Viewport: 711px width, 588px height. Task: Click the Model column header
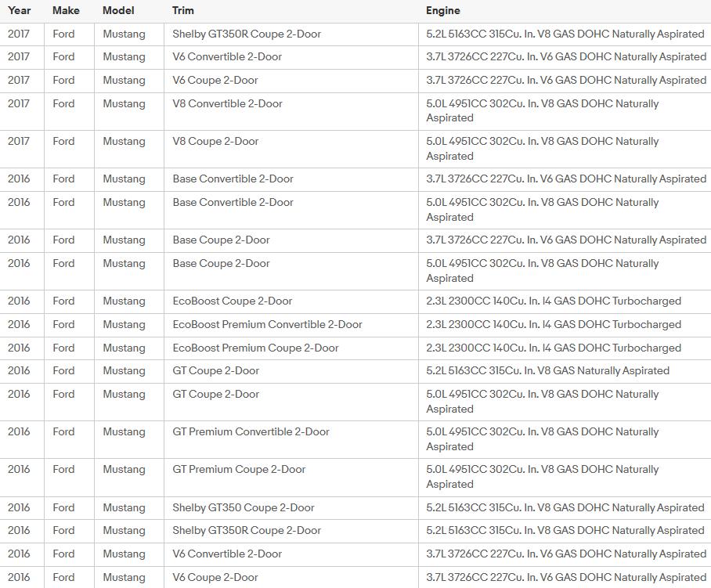(118, 10)
